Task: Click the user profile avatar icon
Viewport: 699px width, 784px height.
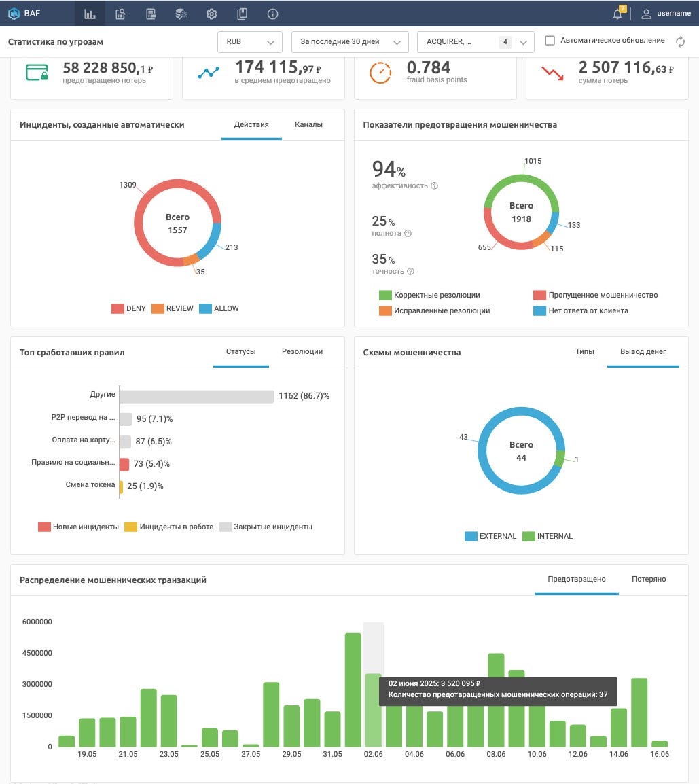Action: pos(646,14)
